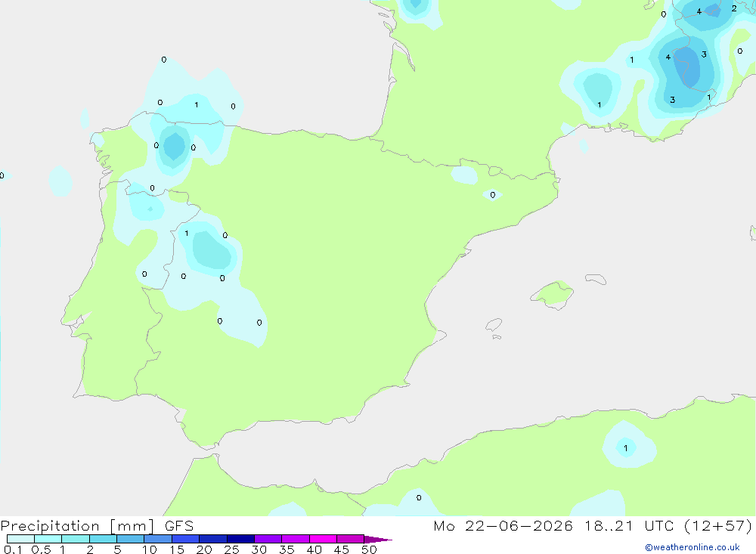This screenshot has width=756, height=554.
Task: Pick the 15–20 mm legend color swatch
Action: coord(186,539)
